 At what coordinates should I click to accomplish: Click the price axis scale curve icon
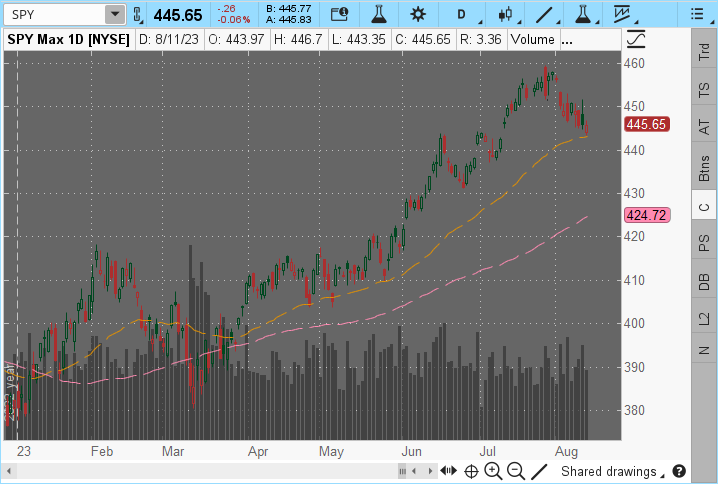[x=635, y=39]
